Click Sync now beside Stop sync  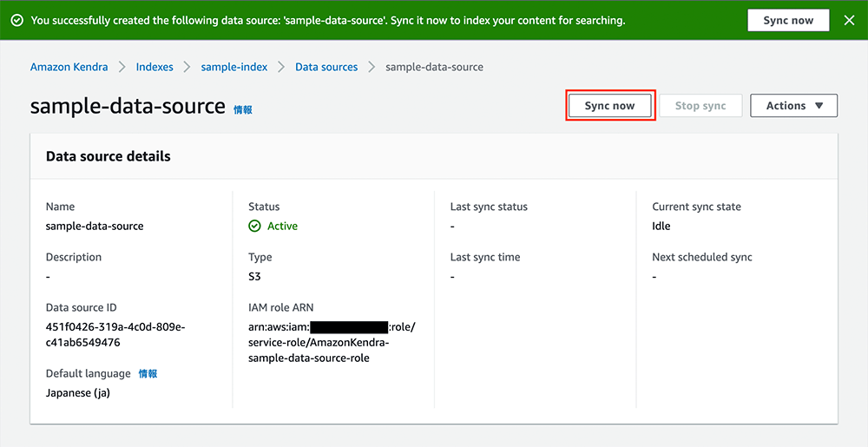tap(609, 106)
